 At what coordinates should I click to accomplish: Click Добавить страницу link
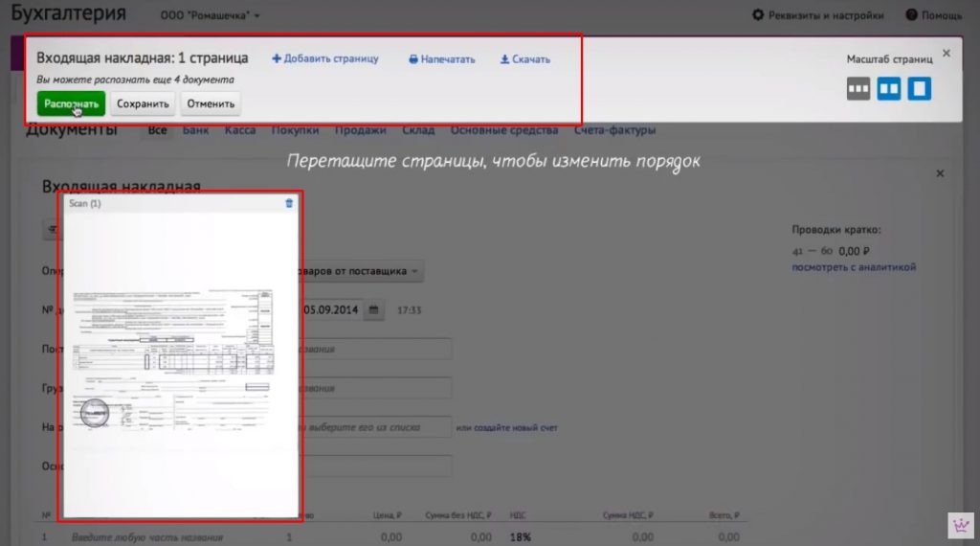325,58
